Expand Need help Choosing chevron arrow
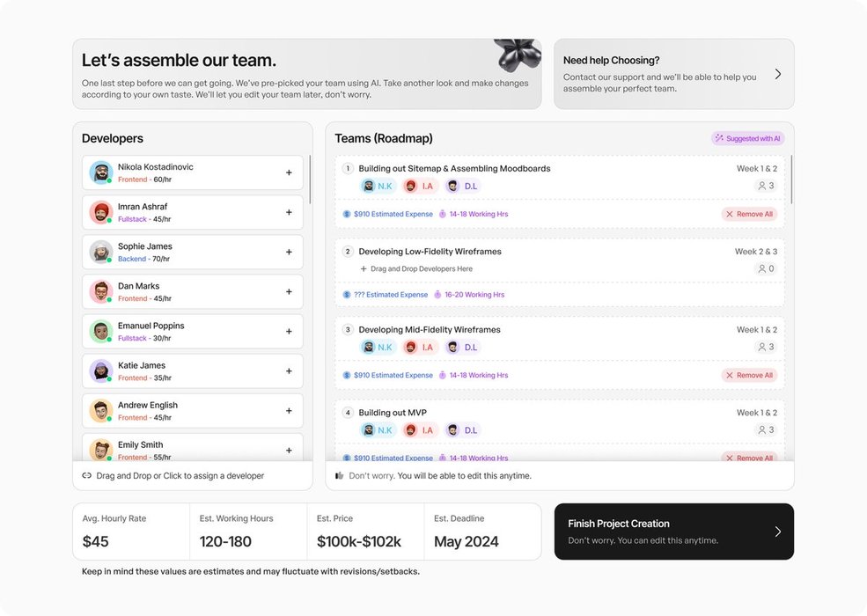The width and height of the screenshot is (867, 616). (x=778, y=74)
